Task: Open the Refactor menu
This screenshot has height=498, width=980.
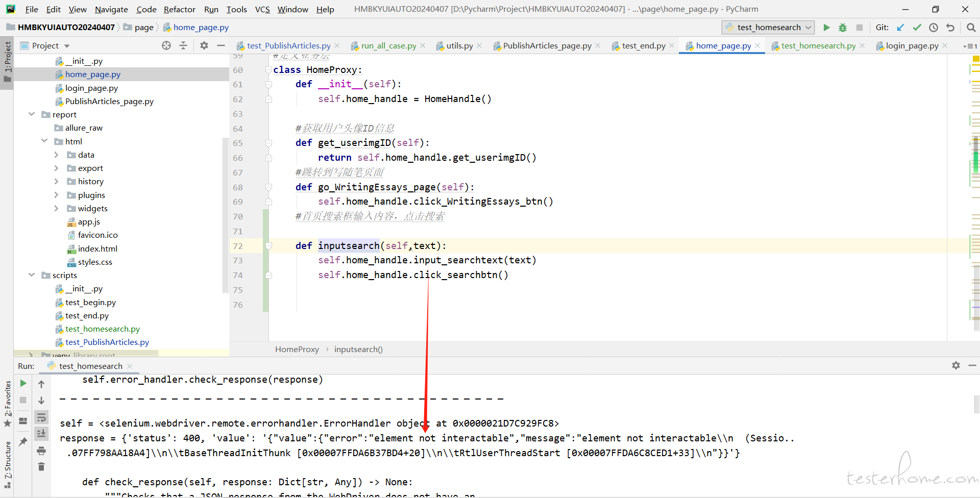Action: click(x=180, y=9)
